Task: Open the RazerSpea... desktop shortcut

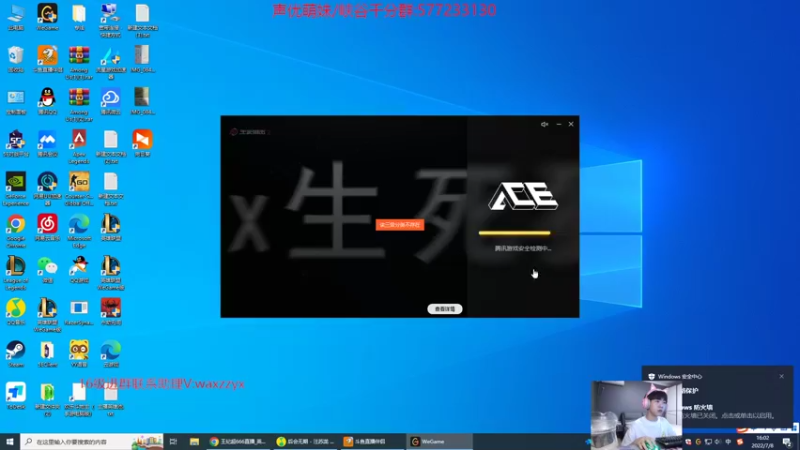Action: point(79,311)
